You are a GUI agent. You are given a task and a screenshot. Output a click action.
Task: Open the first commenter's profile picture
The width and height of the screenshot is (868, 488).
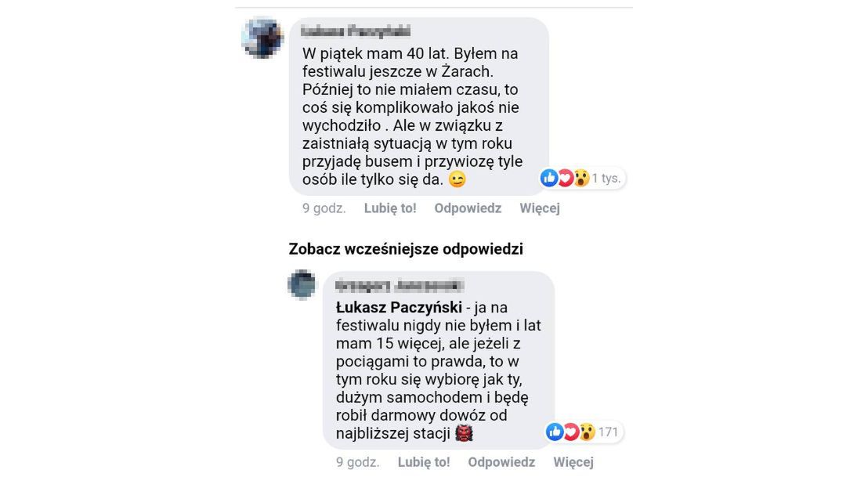[x=264, y=35]
